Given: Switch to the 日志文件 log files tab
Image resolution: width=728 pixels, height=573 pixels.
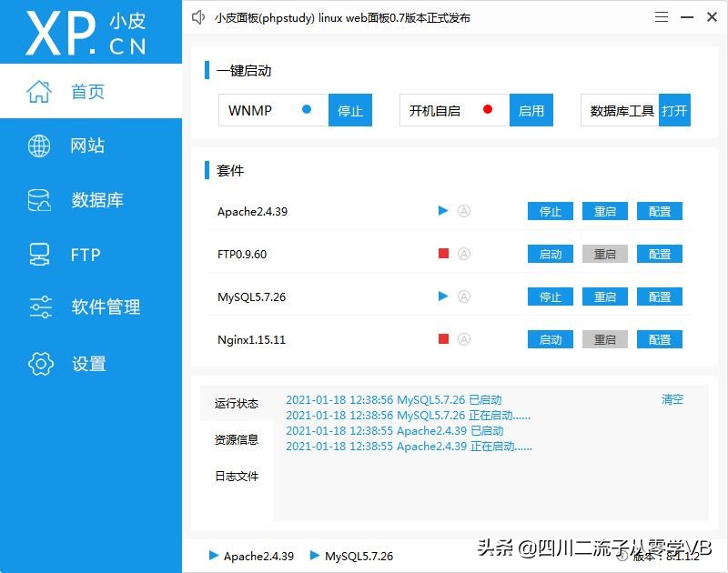Looking at the screenshot, I should click(237, 477).
